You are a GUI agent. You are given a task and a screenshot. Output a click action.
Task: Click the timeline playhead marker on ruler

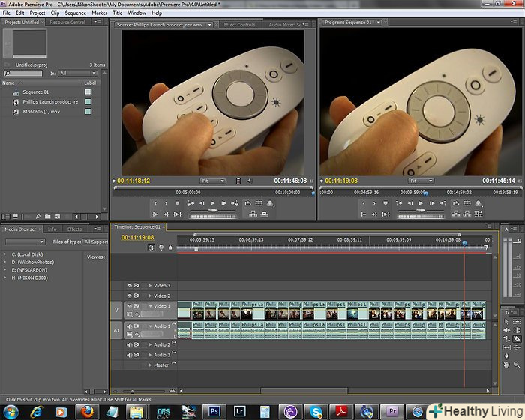[464, 242]
